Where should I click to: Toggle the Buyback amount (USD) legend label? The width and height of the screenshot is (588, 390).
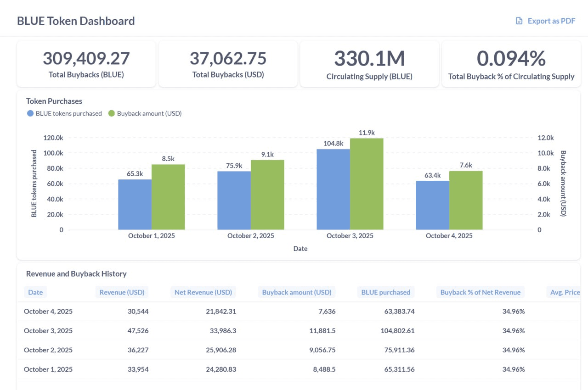click(x=149, y=113)
